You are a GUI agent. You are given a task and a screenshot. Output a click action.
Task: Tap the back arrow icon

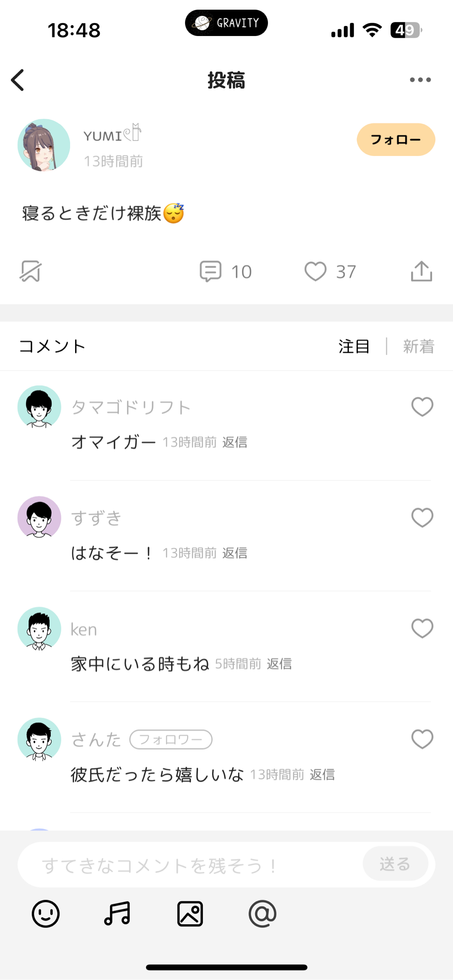[x=18, y=80]
